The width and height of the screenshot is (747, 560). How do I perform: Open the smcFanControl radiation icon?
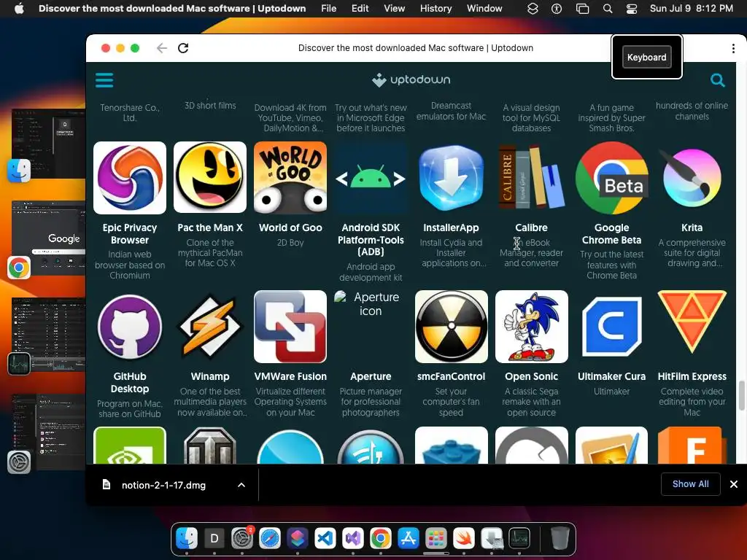(451, 327)
